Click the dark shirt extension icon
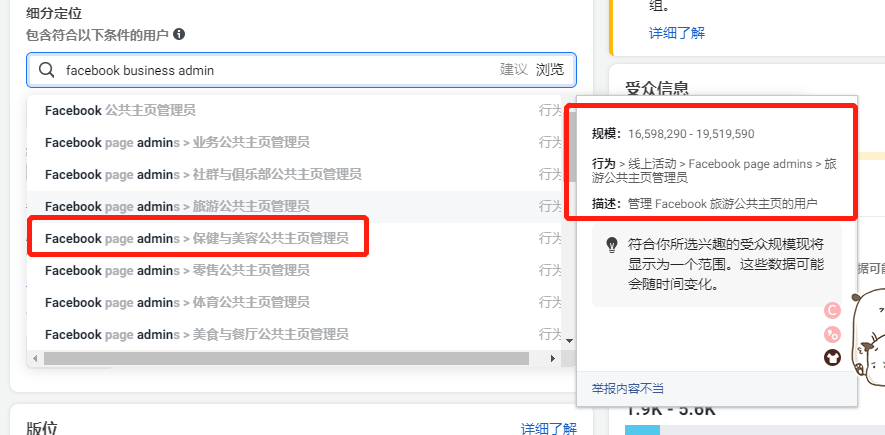This screenshot has height=435, width=885. 832,357
